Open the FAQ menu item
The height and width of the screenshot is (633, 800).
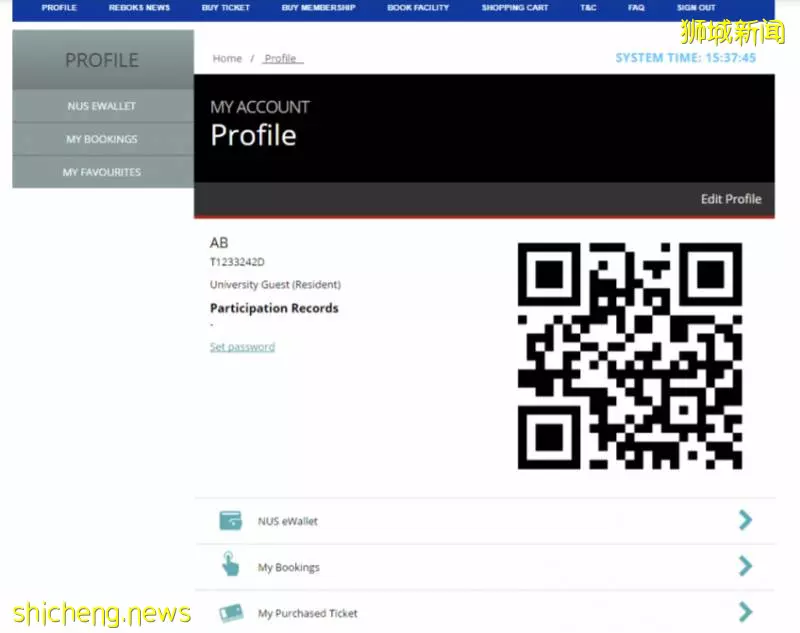pos(636,8)
